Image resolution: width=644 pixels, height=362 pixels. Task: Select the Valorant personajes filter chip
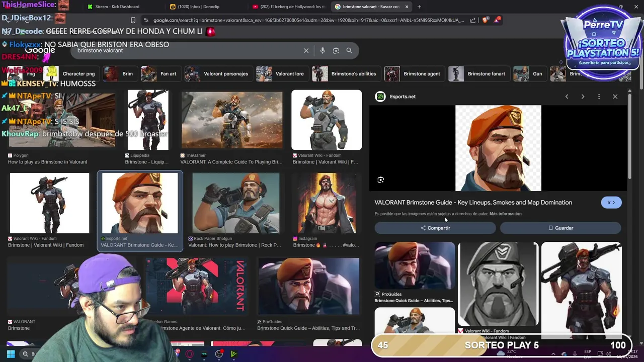[218, 73]
